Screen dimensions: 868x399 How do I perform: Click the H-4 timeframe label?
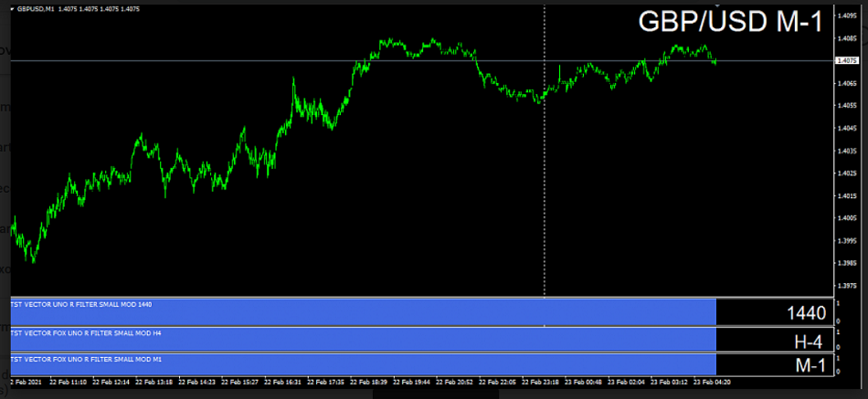point(810,341)
